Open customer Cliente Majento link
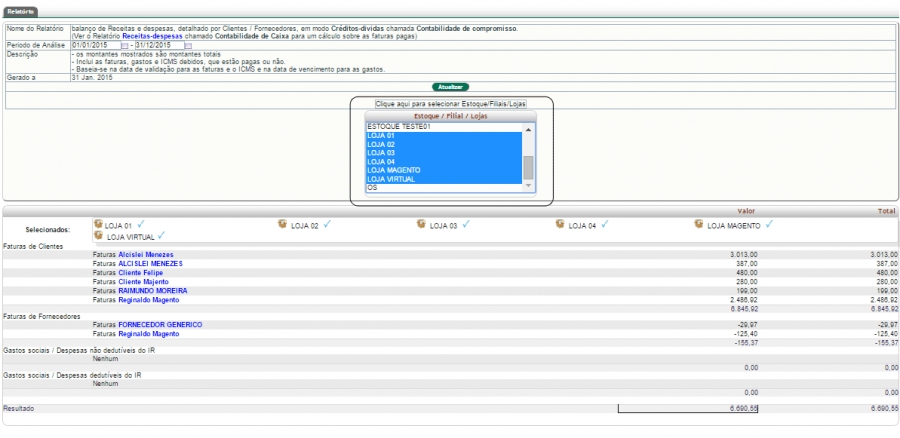 coord(143,282)
